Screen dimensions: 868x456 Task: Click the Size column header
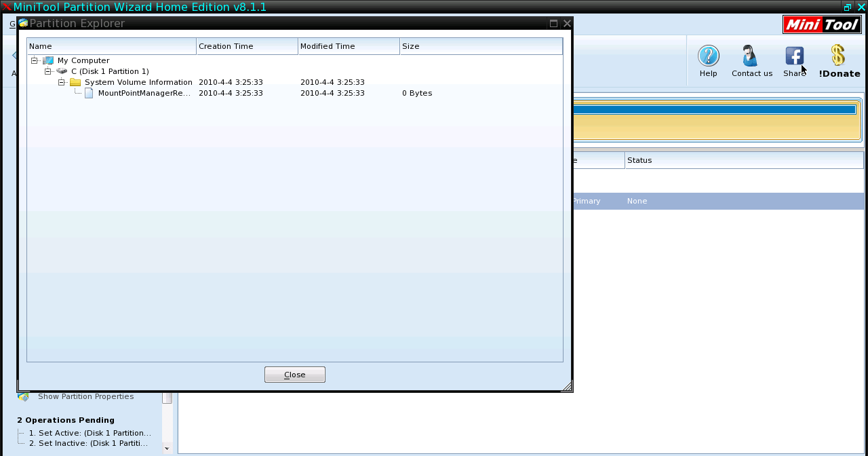pos(480,46)
